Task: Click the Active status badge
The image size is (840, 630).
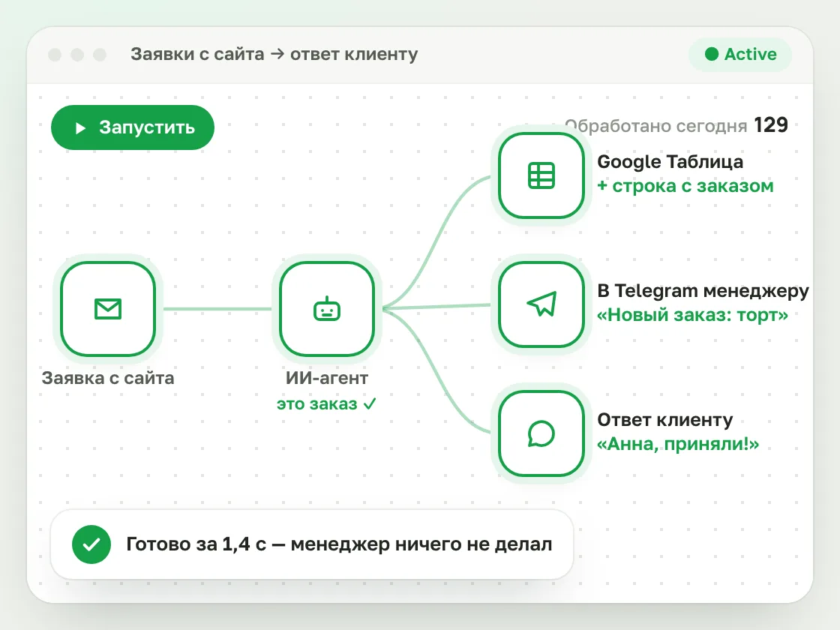Action: pos(740,54)
